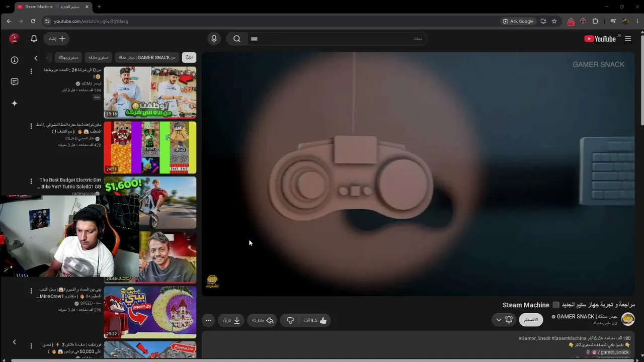Image resolution: width=644 pixels, height=362 pixels.
Task: Close the Steam Machine tab
Action: tap(87, 7)
